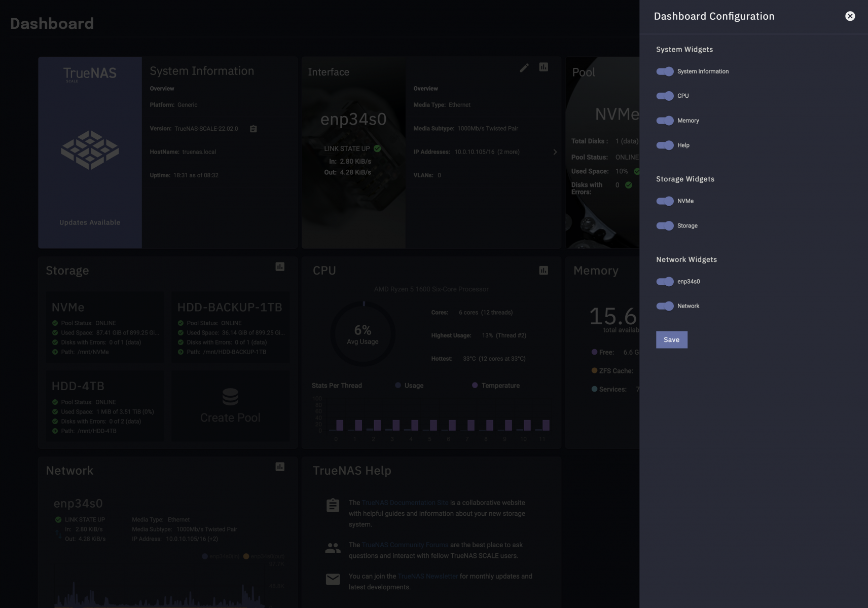Open the TrueNAS Community Forums link
Image resolution: width=868 pixels, height=608 pixels.
pyautogui.click(x=405, y=545)
